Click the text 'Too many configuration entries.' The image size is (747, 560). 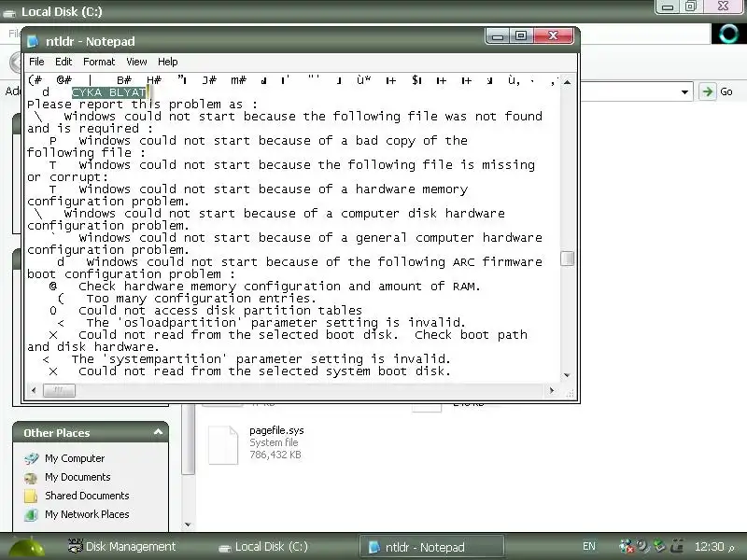click(201, 299)
